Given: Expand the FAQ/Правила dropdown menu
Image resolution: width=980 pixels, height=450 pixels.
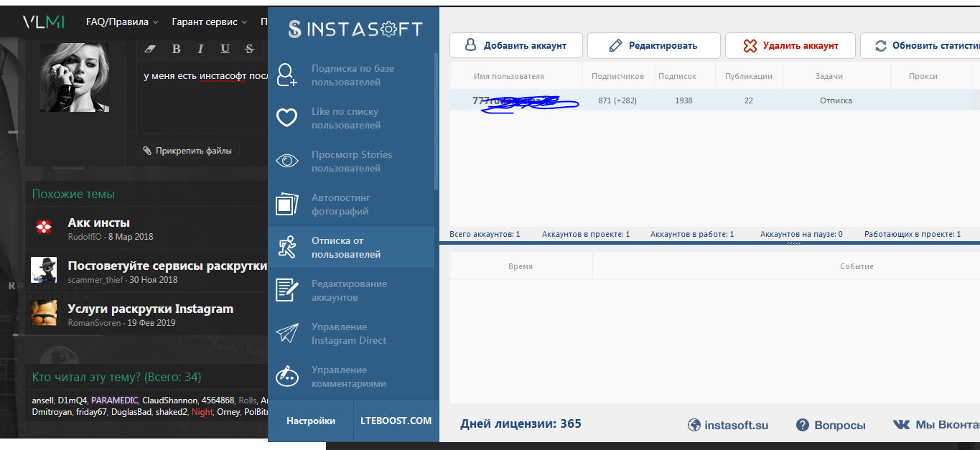Looking at the screenshot, I should pos(122,22).
